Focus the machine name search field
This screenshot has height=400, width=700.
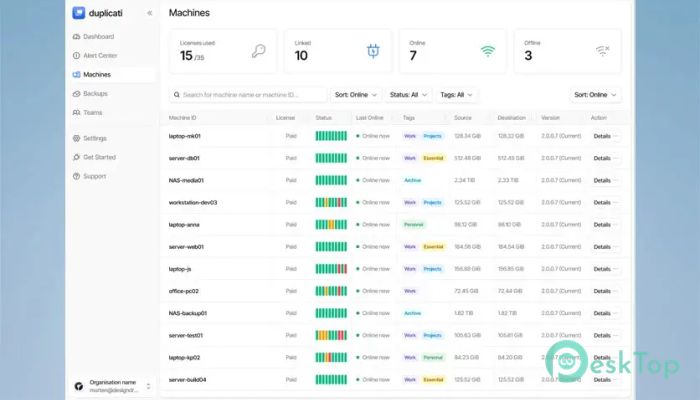(x=248, y=95)
